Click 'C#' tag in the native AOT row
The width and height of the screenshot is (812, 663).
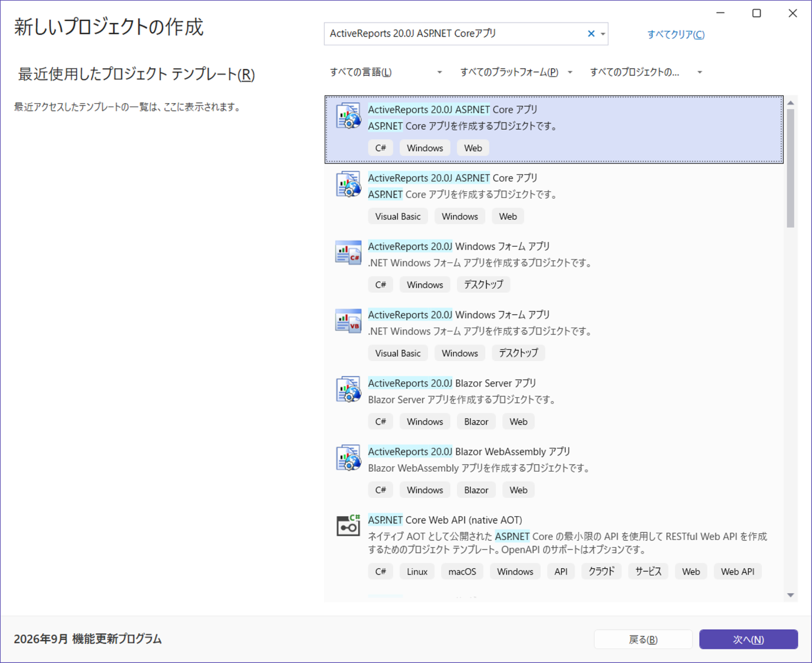pyautogui.click(x=381, y=572)
